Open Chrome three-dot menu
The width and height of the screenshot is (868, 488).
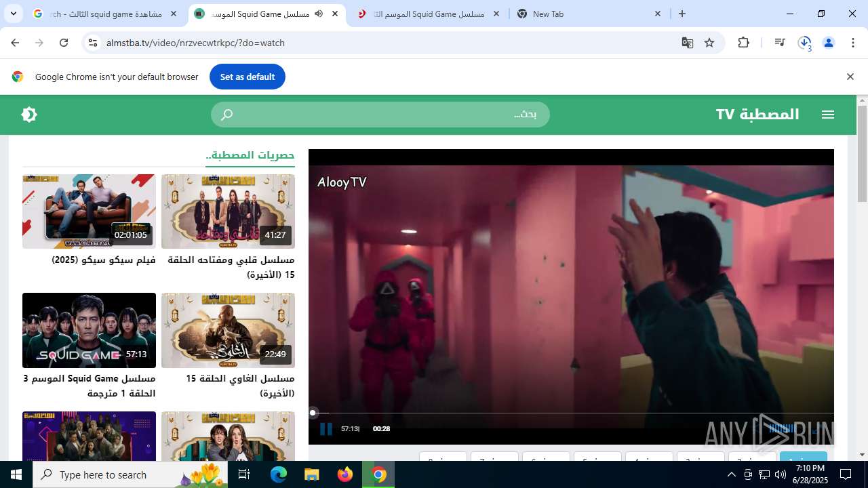(x=853, y=43)
